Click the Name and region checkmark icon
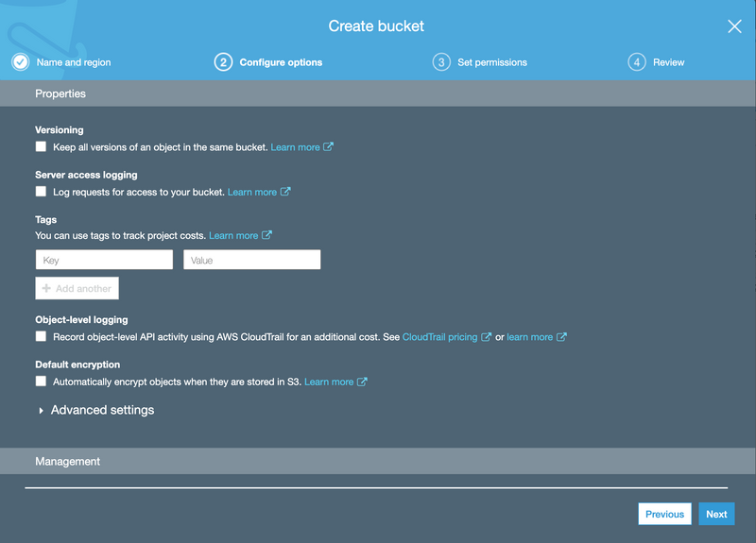The height and width of the screenshot is (543, 756). click(x=20, y=62)
